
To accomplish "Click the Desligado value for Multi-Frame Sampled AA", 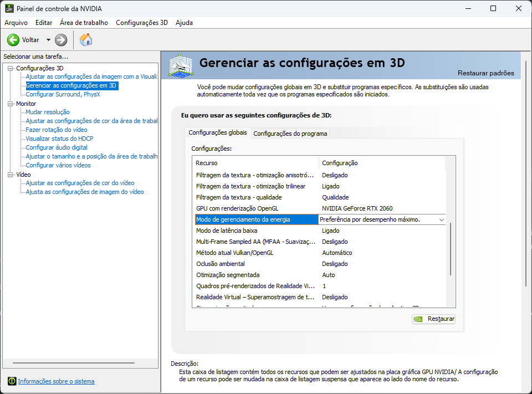I will [x=335, y=242].
